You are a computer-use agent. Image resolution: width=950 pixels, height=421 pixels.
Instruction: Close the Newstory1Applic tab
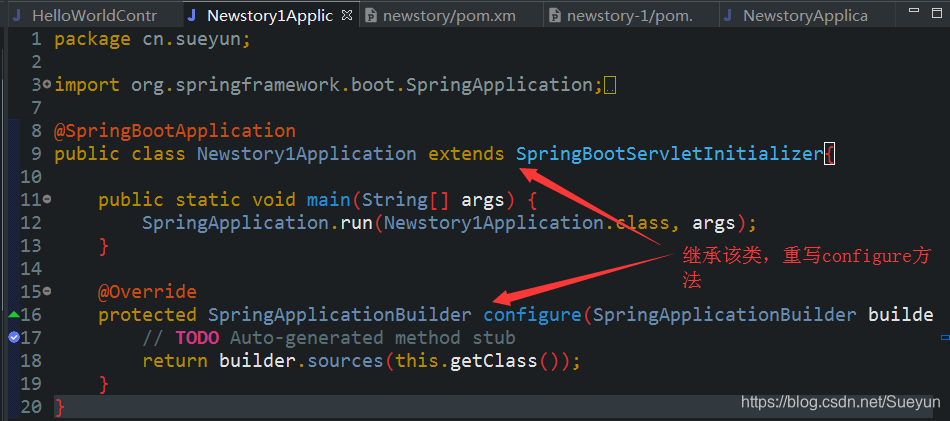tap(347, 15)
